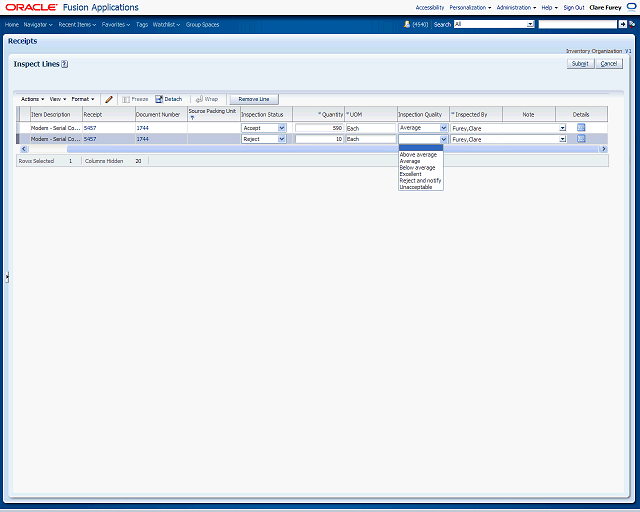
Task: Select 'Excellent' from the quality list
Action: (x=410, y=174)
